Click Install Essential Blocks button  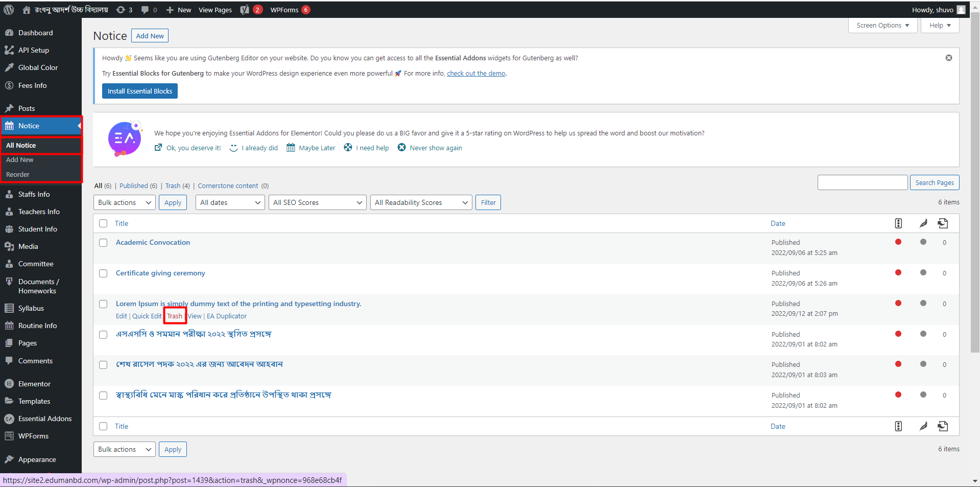[140, 91]
